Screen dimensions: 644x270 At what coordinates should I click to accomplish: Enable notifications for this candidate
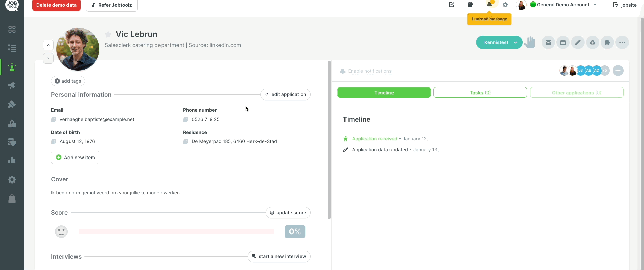[369, 71]
